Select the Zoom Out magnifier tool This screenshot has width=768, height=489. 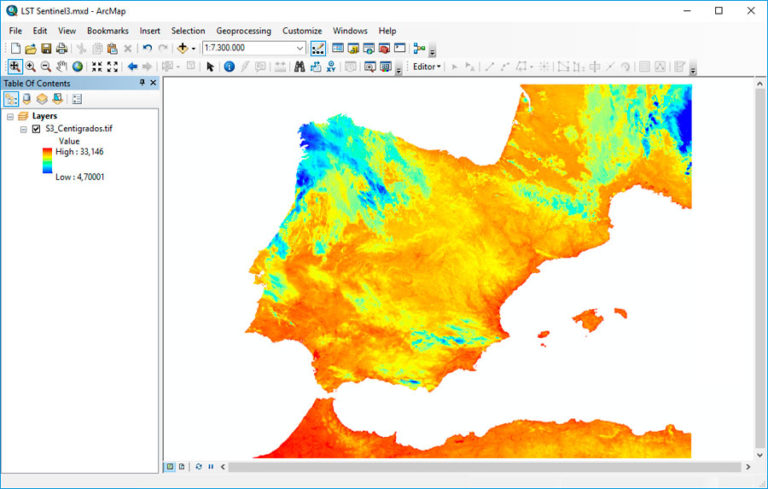[46, 67]
